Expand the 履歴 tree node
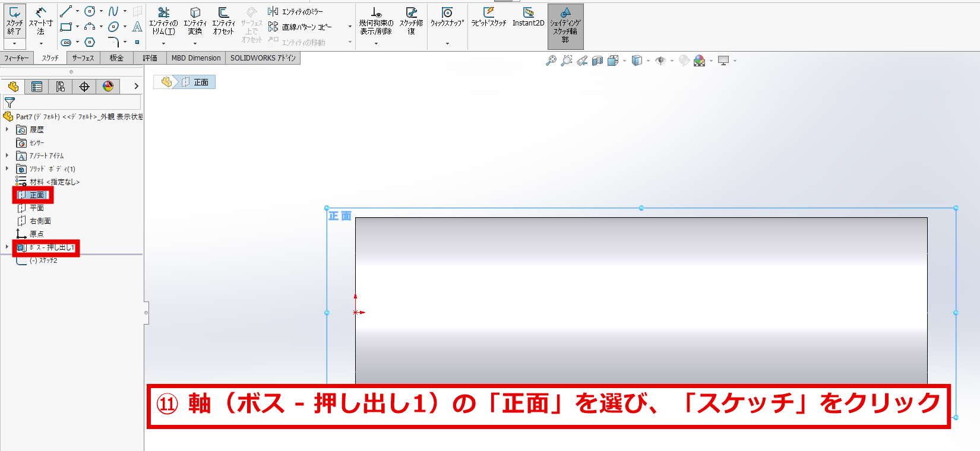The height and width of the screenshot is (451, 980). click(7, 129)
